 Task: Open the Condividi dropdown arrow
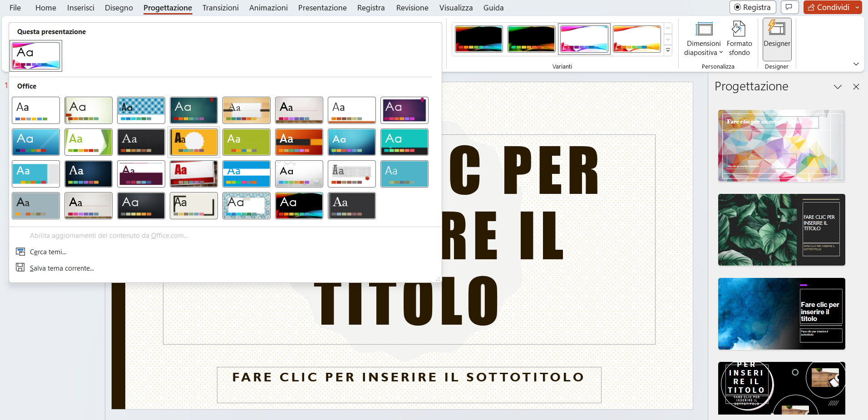coord(857,7)
